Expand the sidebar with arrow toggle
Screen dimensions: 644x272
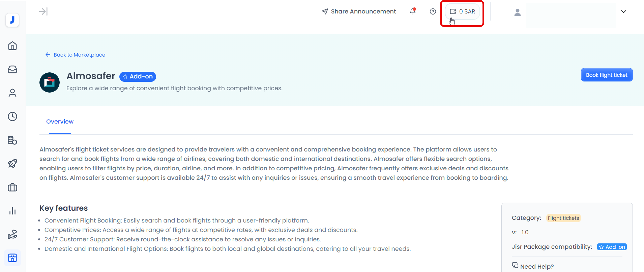point(43,11)
